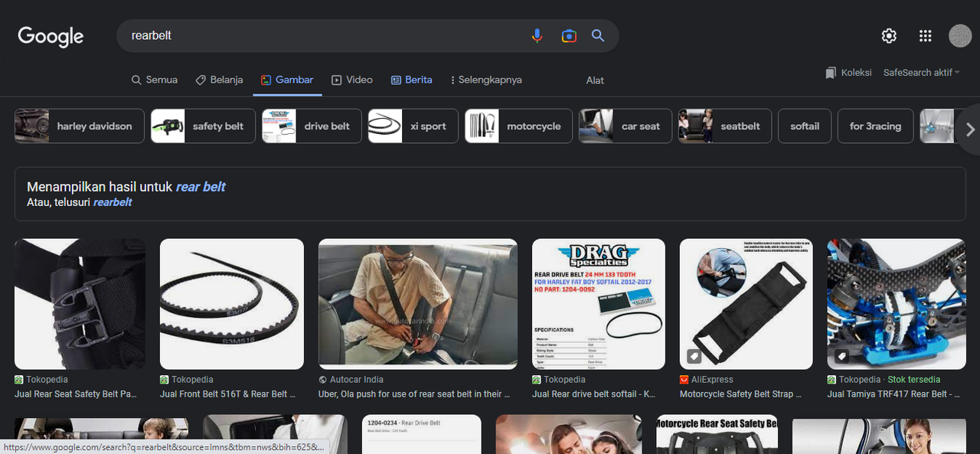
Task: Open Jual Front Belt 516T title
Action: (x=228, y=394)
